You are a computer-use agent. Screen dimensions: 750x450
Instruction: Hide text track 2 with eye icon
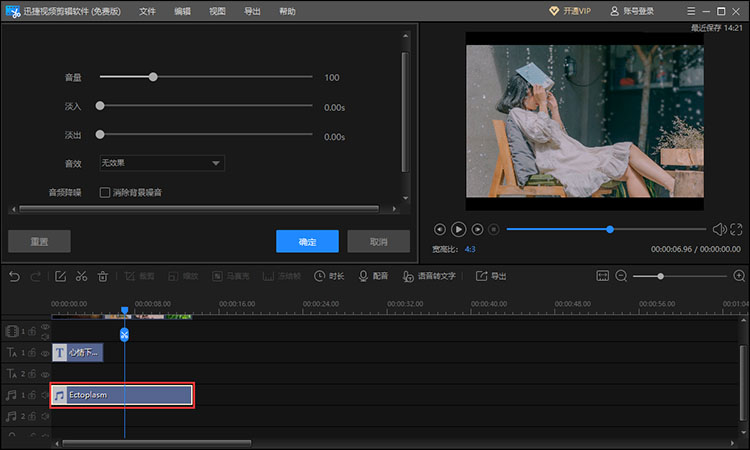click(45, 374)
